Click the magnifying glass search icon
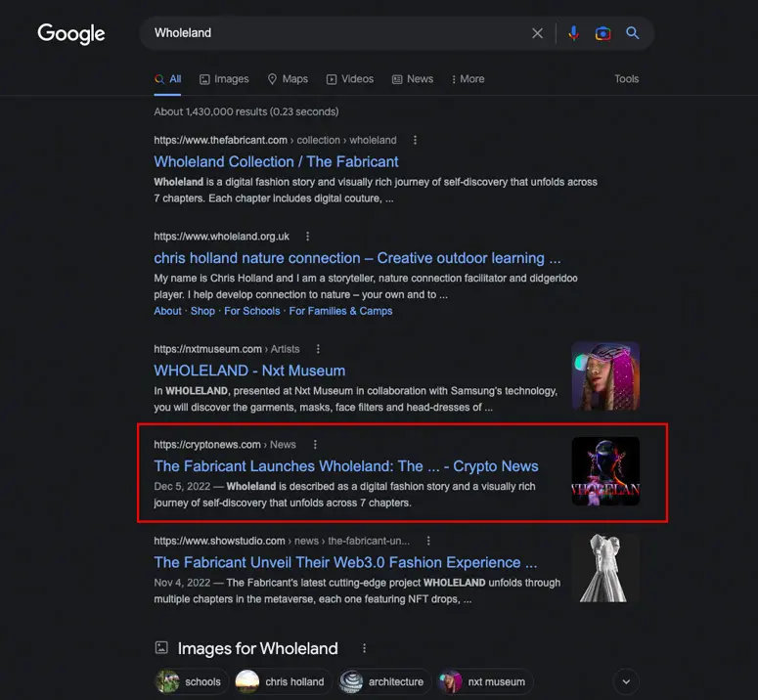Viewport: 758px width, 700px height. [x=632, y=33]
